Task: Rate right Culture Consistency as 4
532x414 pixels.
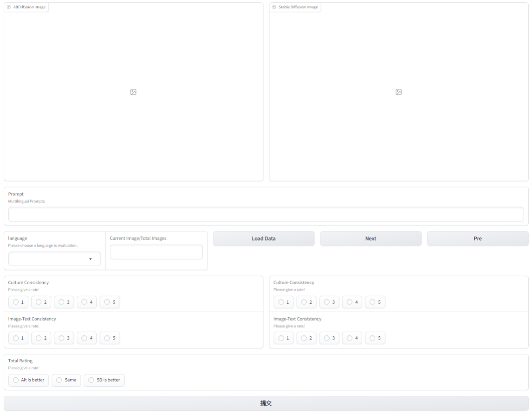Action: coord(352,302)
